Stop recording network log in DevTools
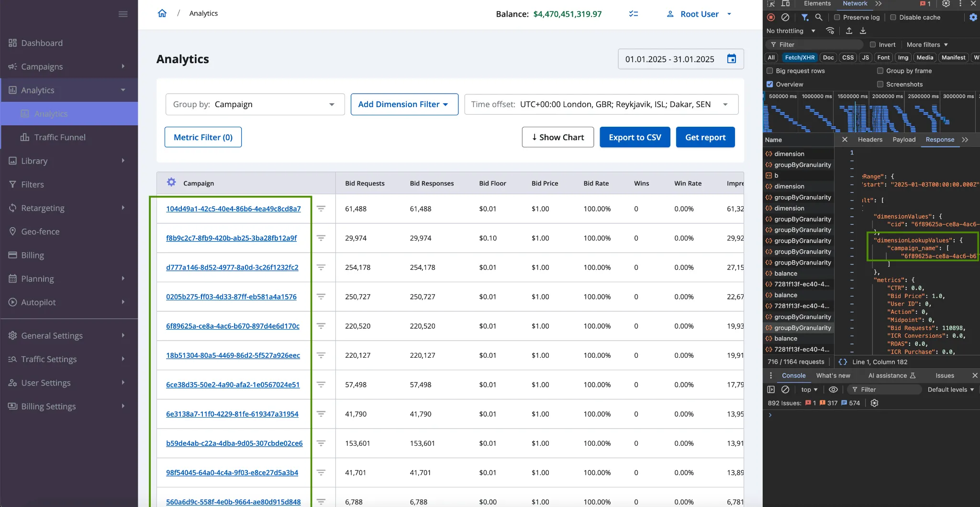980x507 pixels. tap(771, 17)
